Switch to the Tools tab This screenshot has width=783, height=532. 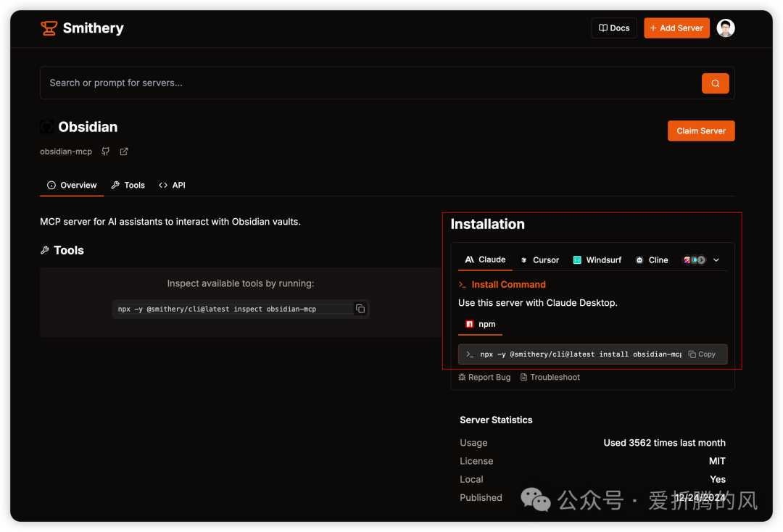click(128, 186)
